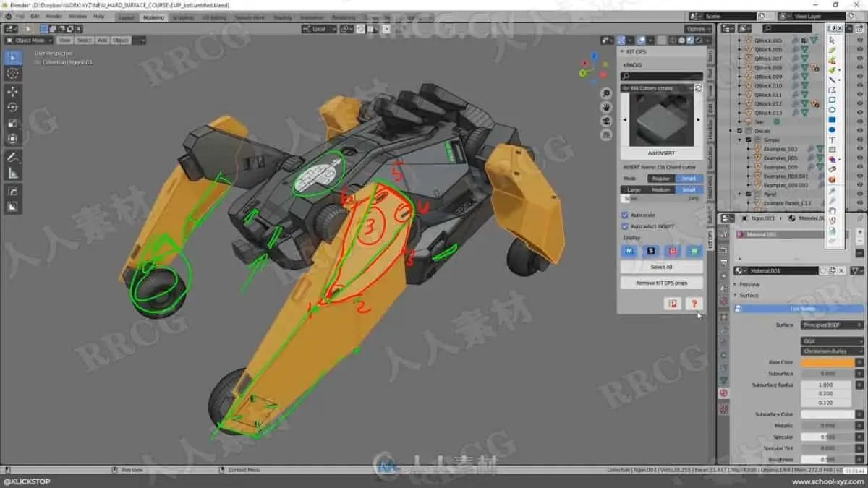Click the Add INSERT button
This screenshot has height=488, width=868.
662,153
